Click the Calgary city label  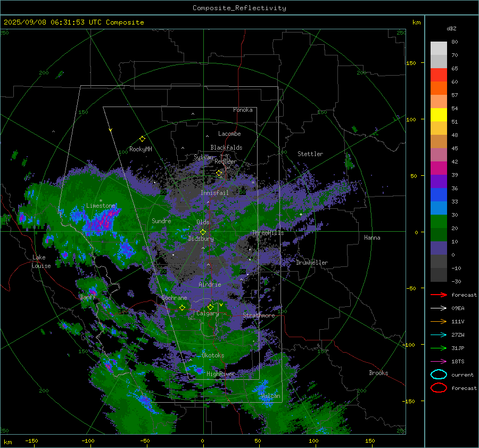point(208,313)
